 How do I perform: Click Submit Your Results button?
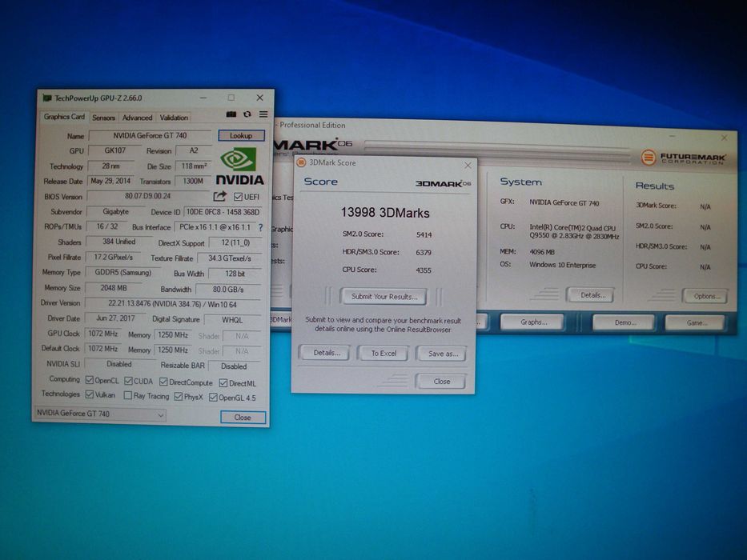click(x=384, y=296)
